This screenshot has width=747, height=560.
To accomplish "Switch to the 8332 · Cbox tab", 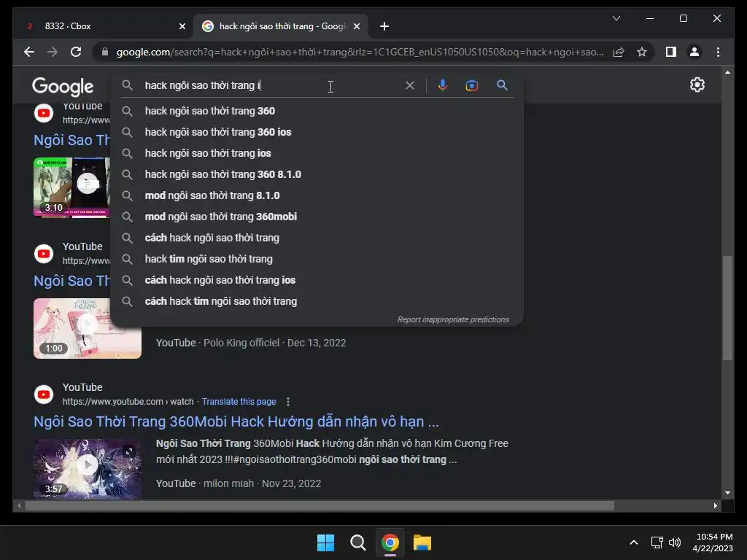I will pos(102,26).
